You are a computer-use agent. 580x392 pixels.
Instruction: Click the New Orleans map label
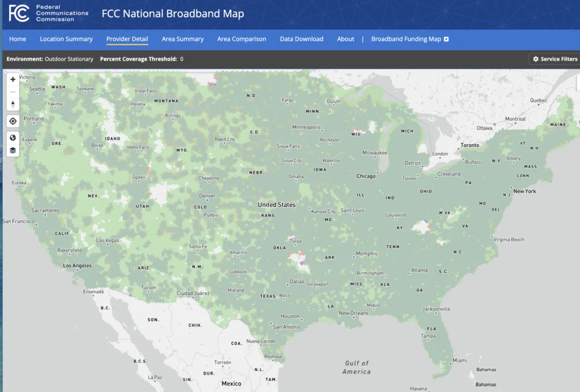[353, 313]
